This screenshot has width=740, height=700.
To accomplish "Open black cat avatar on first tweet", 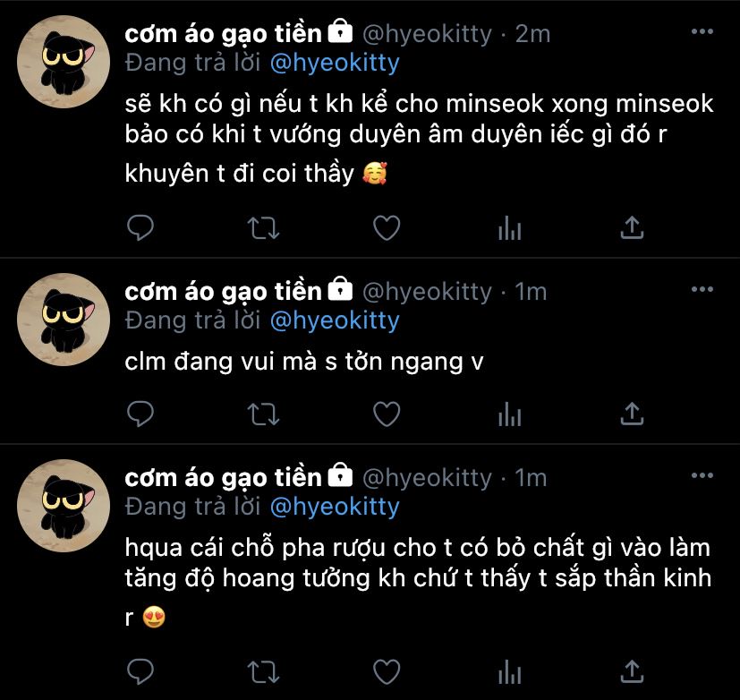I will coord(64,58).
